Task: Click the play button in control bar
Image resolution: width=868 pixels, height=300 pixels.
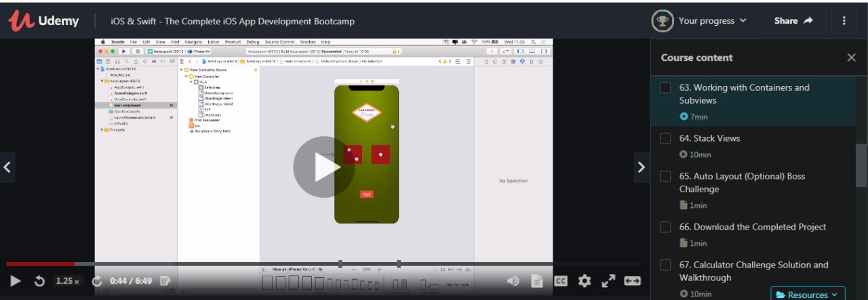Action: pyautogui.click(x=16, y=281)
